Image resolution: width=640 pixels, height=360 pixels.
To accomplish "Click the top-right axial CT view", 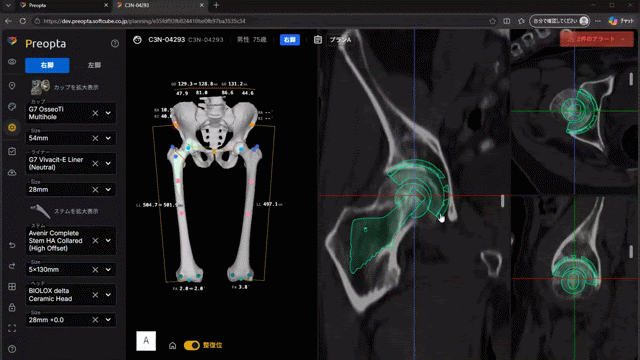I will [x=575, y=111].
